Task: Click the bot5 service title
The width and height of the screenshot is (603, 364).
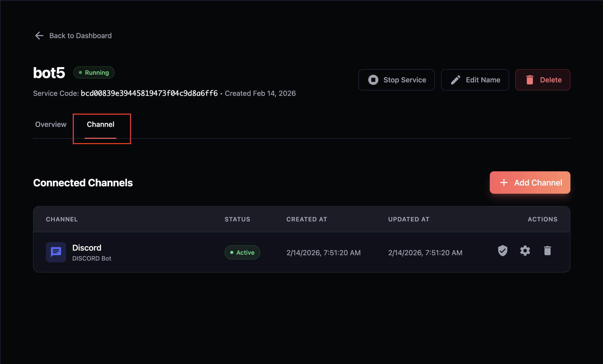Action: [49, 73]
